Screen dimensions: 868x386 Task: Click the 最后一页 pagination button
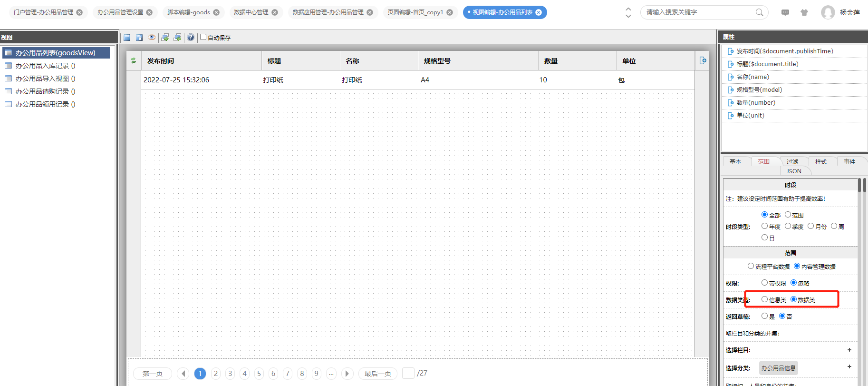pyautogui.click(x=378, y=374)
